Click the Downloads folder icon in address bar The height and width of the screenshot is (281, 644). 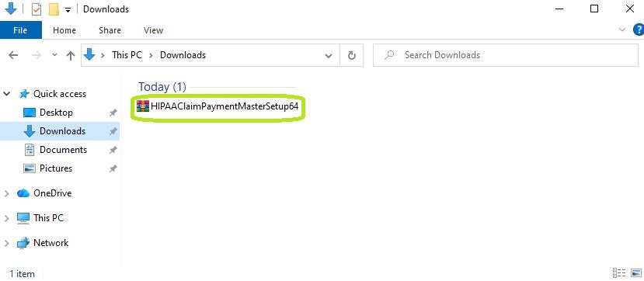89,55
